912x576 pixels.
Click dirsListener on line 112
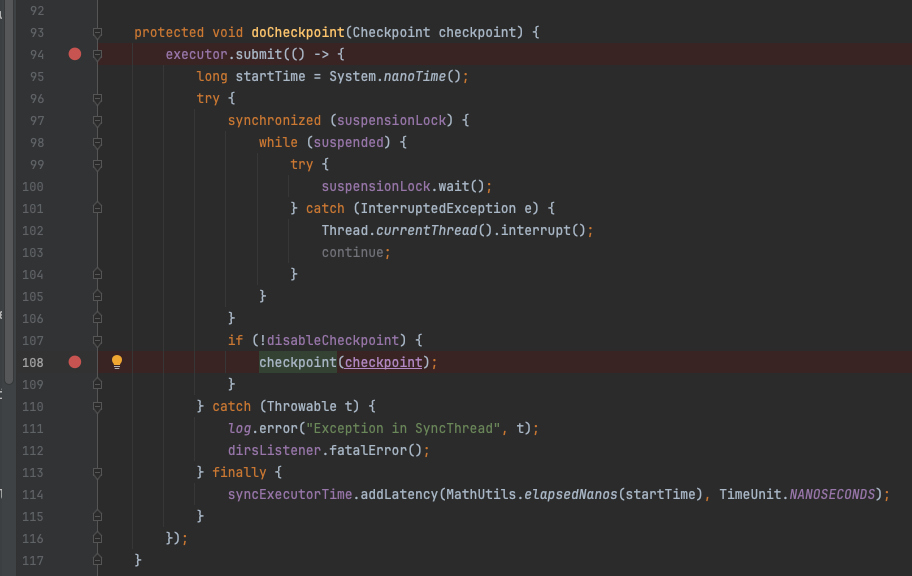[x=275, y=450]
